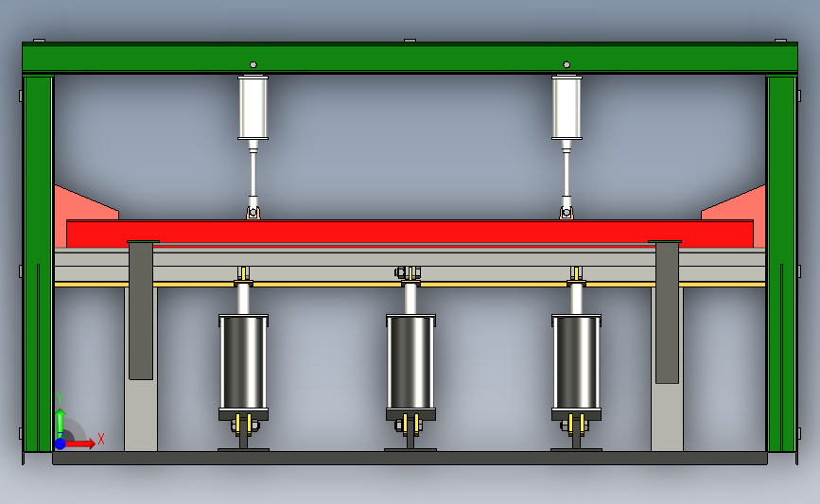The width and height of the screenshot is (820, 504).
Task: Select the thin yellow horizontal strip
Action: (x=410, y=285)
